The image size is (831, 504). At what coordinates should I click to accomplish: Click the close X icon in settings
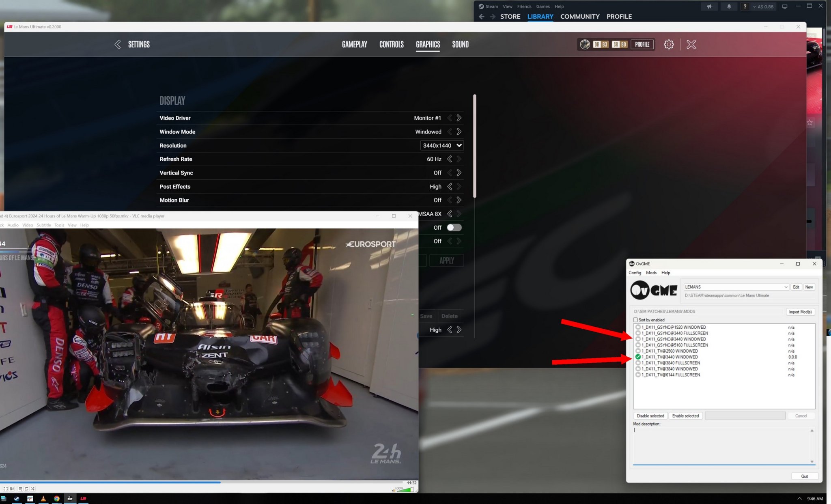[691, 44]
